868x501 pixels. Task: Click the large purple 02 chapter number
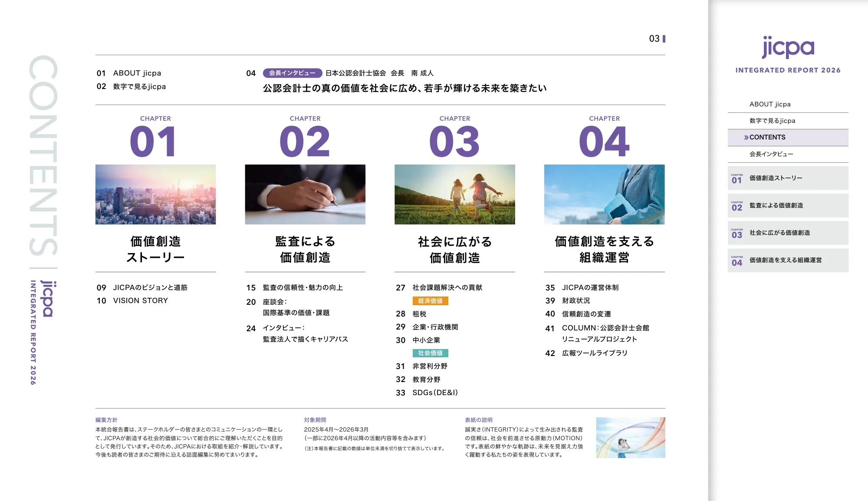(305, 142)
